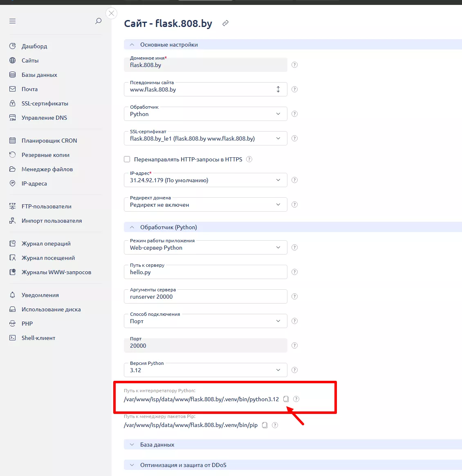Go to Shell-клиент in the sidebar
462x476 pixels.
point(38,338)
